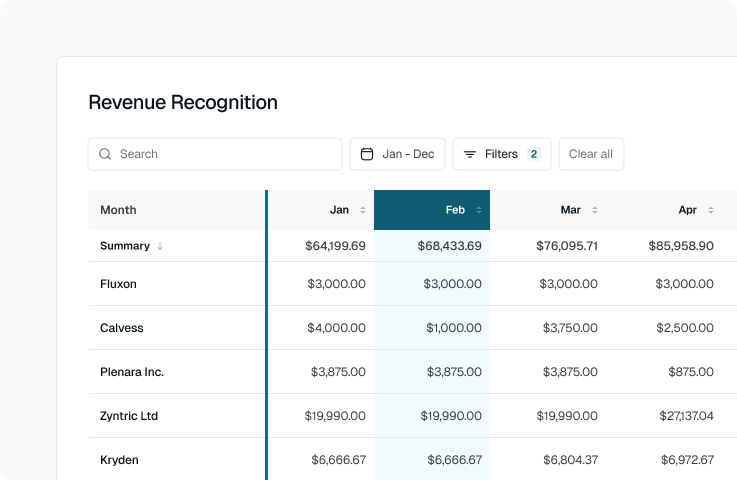Viewport: 737px width, 480px height.
Task: Select Kryden March value $6,804.37
Action: tap(570, 460)
